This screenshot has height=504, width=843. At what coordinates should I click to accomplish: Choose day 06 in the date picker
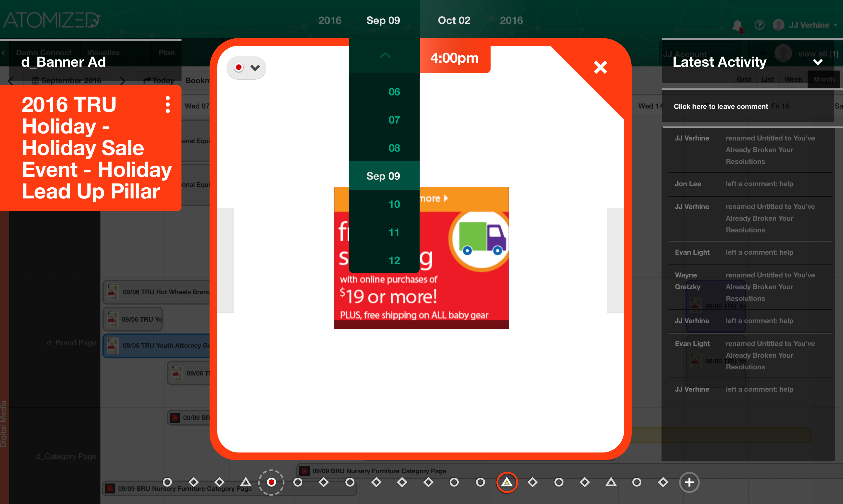tap(394, 92)
